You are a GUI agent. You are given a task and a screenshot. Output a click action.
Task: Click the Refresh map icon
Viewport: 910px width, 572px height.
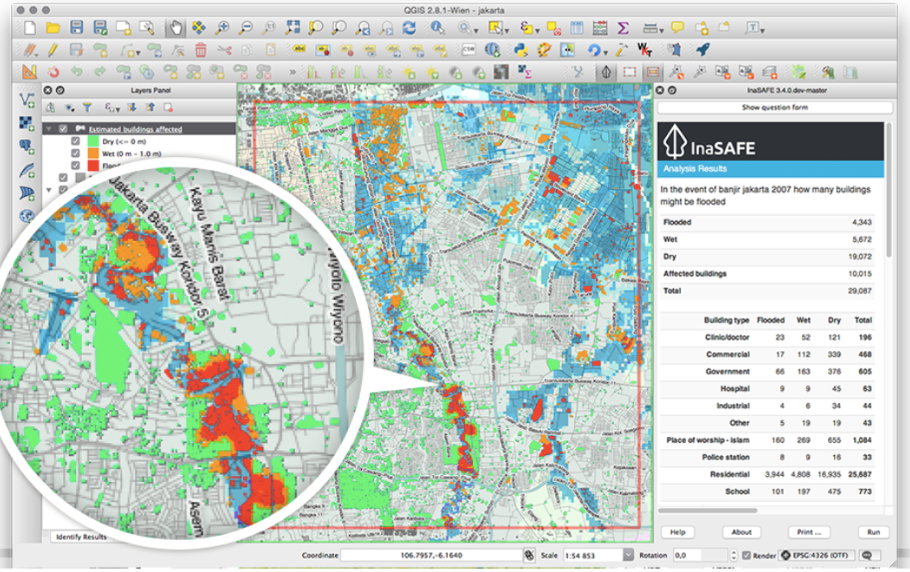click(x=409, y=28)
